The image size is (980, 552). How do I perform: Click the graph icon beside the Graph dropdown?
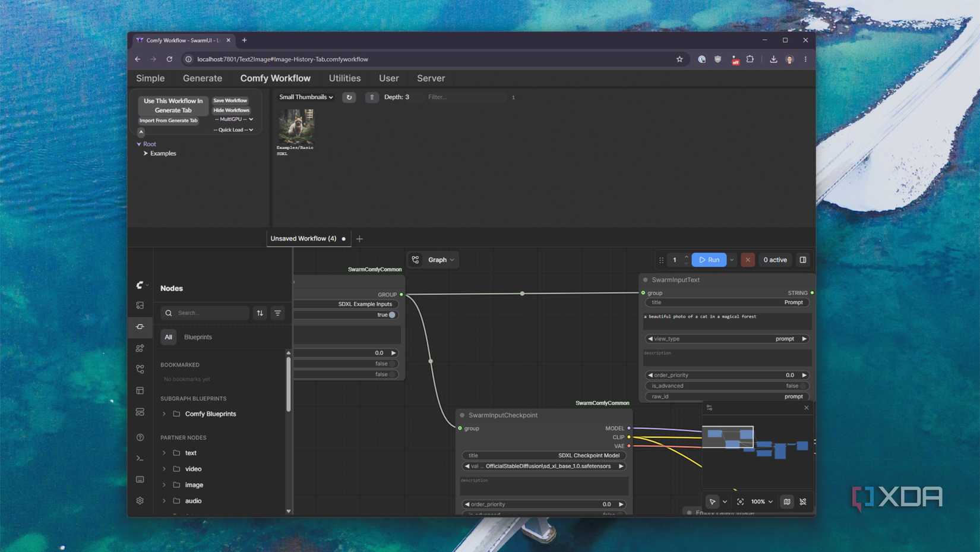(x=416, y=260)
